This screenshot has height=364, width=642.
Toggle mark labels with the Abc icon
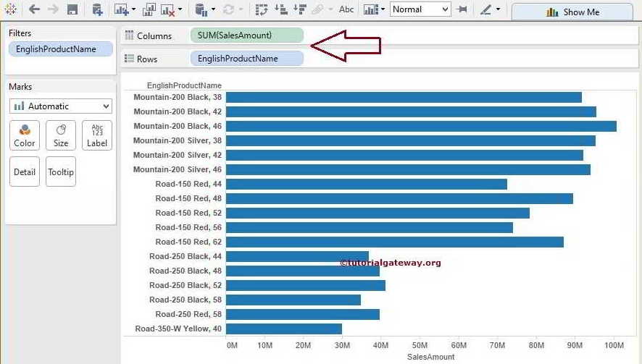pyautogui.click(x=346, y=10)
